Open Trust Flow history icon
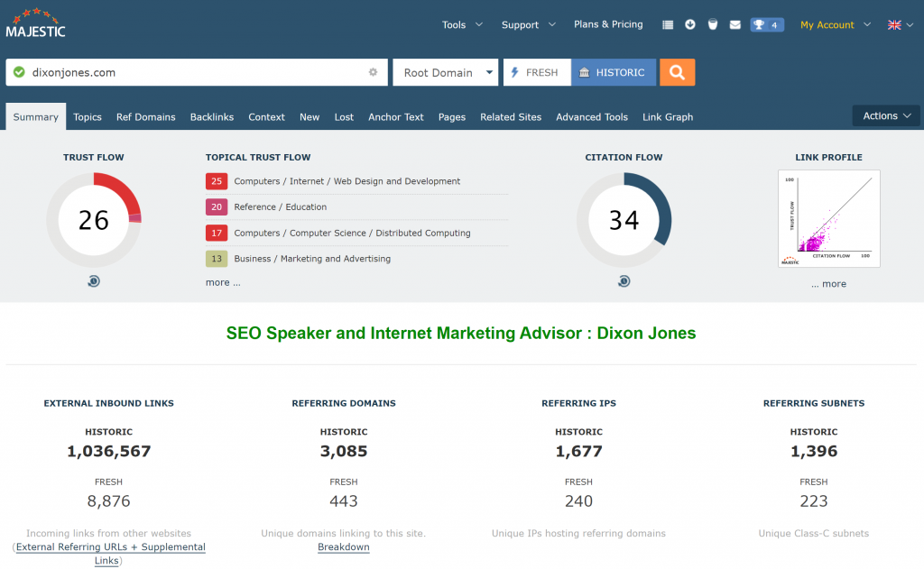Image resolution: width=924 pixels, height=569 pixels. (x=94, y=281)
